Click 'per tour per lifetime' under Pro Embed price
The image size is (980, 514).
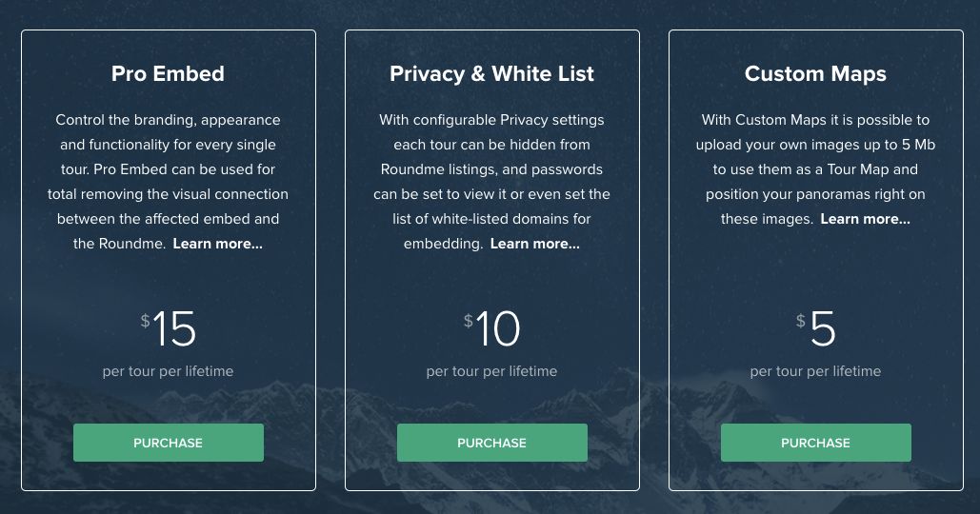coord(169,371)
